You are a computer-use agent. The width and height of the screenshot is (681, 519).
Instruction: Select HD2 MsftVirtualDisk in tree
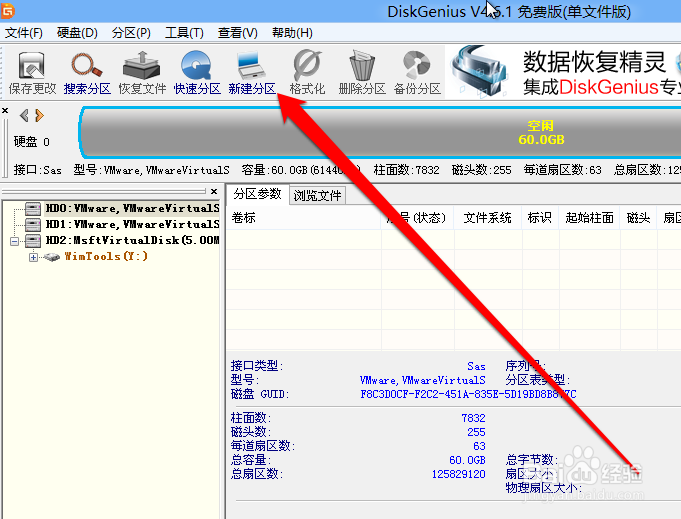tap(132, 240)
